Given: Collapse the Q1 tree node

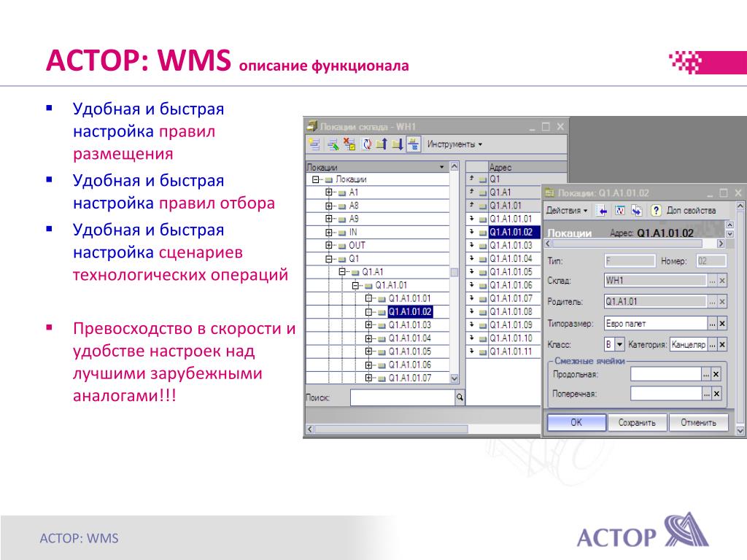Looking at the screenshot, I should 329,259.
